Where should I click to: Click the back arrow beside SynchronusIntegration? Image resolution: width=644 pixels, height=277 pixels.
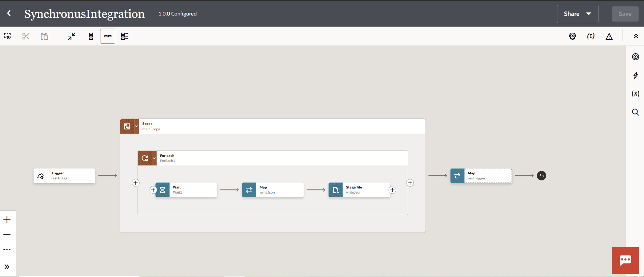[x=9, y=13]
